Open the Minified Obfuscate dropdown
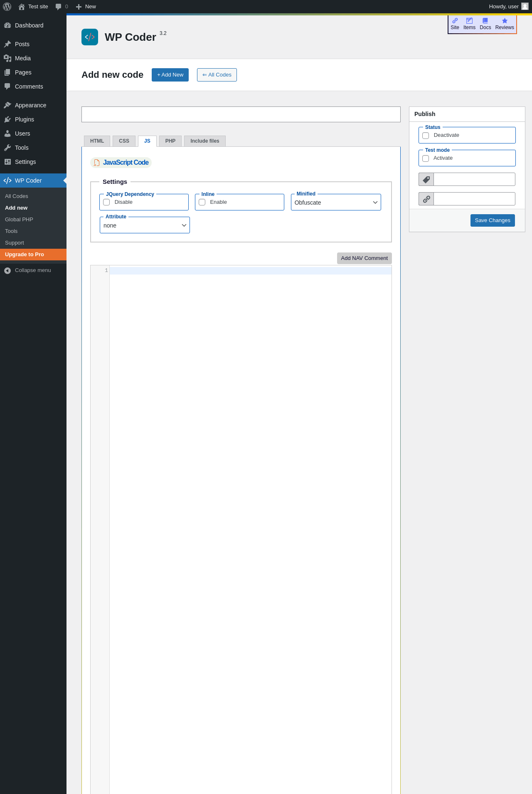This screenshot has width=532, height=794. tap(336, 203)
